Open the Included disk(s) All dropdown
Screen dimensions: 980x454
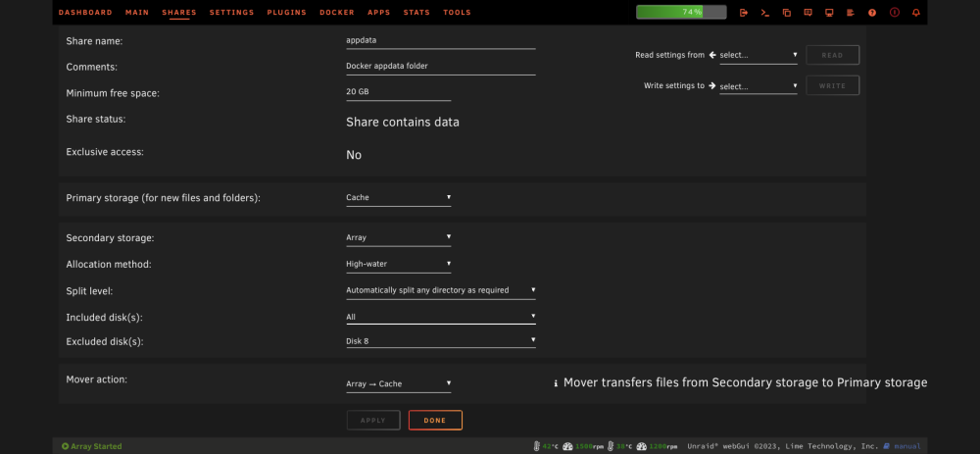click(441, 317)
